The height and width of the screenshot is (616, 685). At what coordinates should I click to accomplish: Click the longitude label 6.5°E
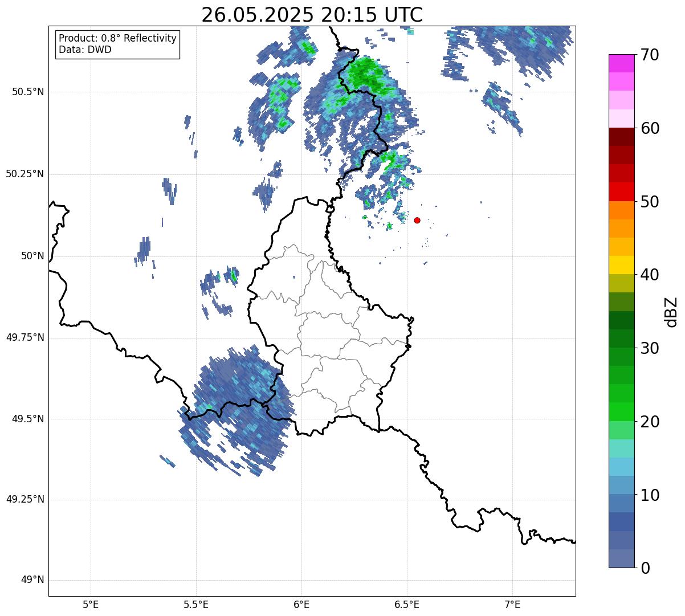[x=407, y=604]
